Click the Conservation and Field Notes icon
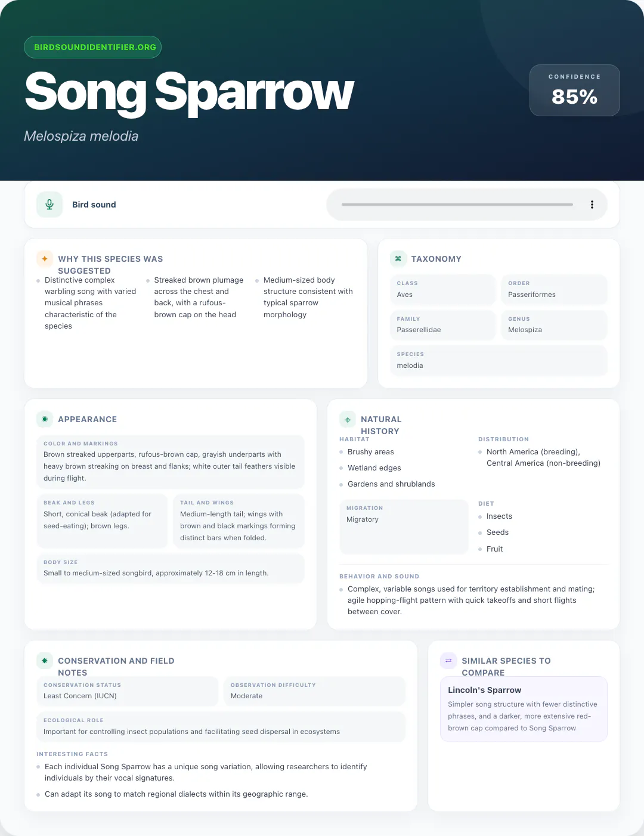Image resolution: width=644 pixels, height=836 pixels. coord(45,661)
